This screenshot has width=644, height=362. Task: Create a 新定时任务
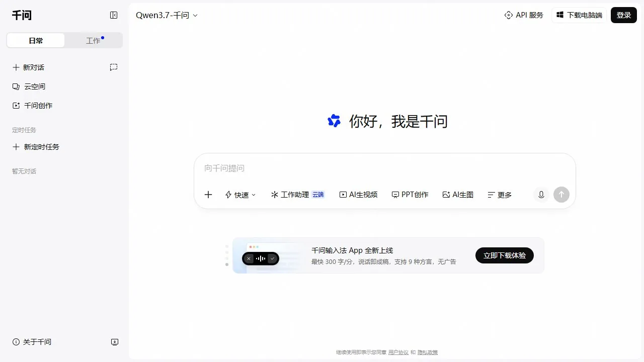[36, 147]
